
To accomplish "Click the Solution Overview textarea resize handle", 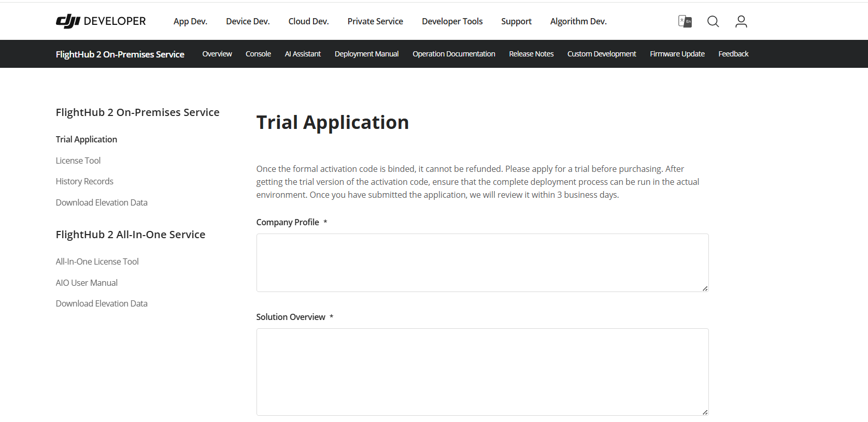I will 705,412.
